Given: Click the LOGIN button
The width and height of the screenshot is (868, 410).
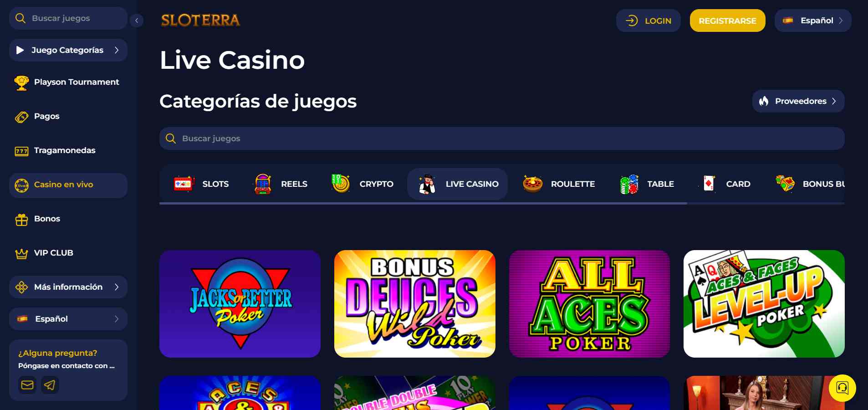Looking at the screenshot, I should tap(648, 20).
